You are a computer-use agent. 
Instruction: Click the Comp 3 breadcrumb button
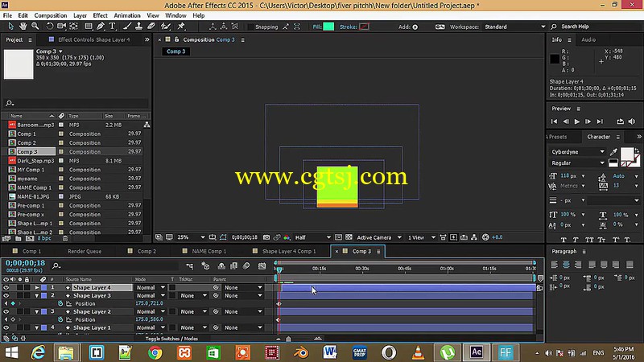click(x=175, y=51)
